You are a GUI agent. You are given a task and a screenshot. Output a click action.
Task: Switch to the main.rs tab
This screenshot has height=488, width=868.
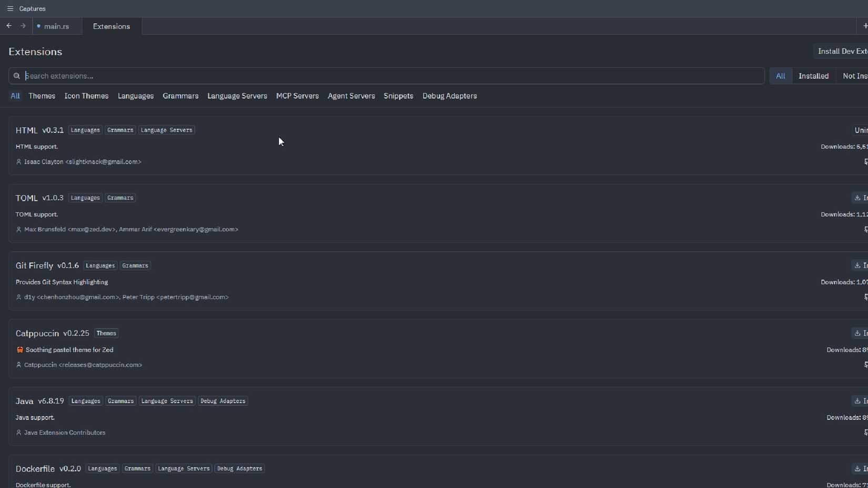click(57, 26)
